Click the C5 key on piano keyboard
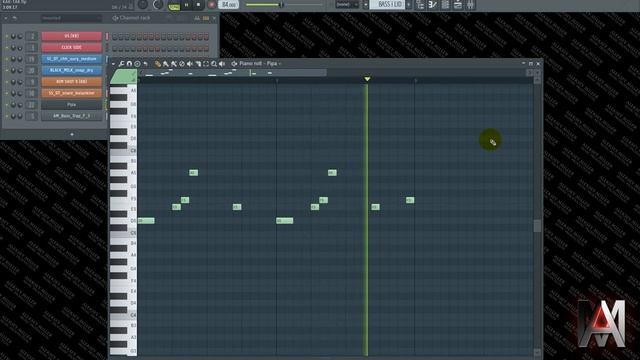 click(x=124, y=233)
